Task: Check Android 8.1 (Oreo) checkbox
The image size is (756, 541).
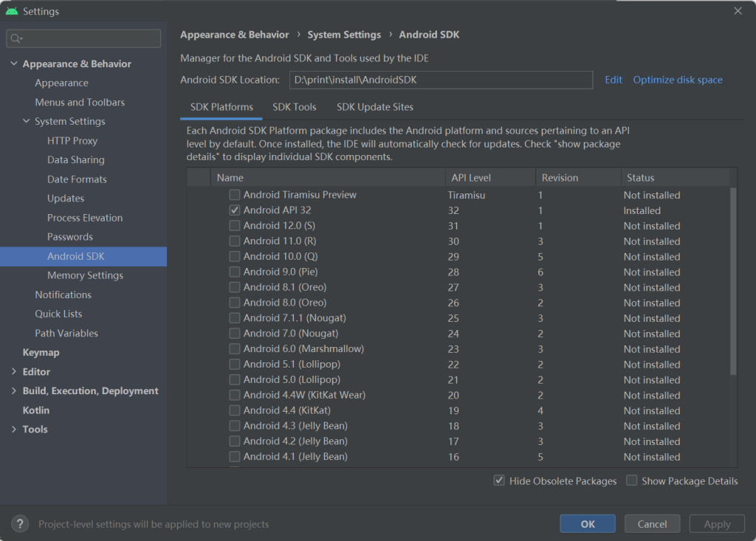Action: pyautogui.click(x=234, y=287)
